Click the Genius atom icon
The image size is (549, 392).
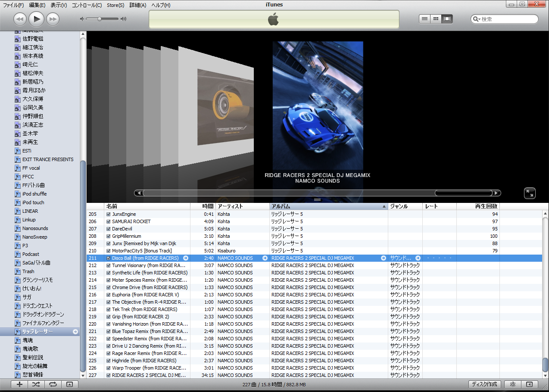click(x=513, y=384)
